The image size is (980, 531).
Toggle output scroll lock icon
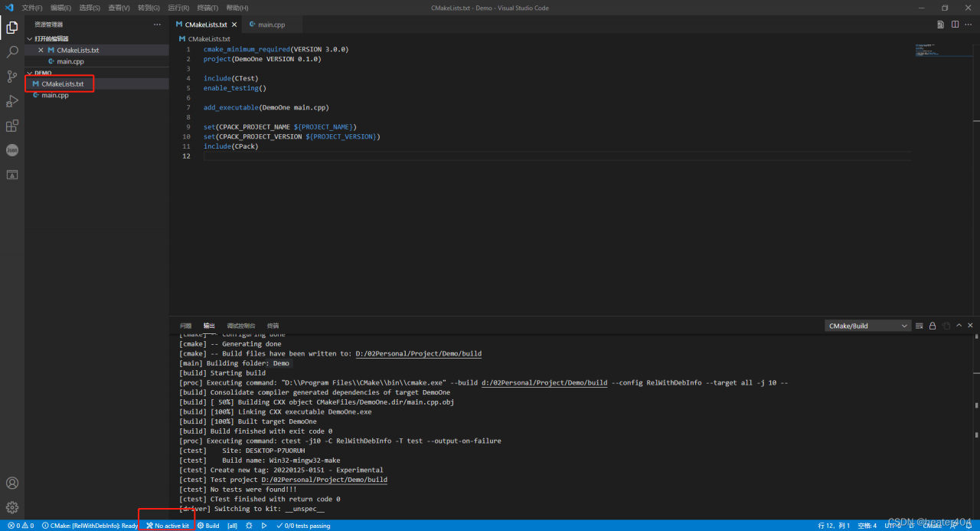coord(933,326)
